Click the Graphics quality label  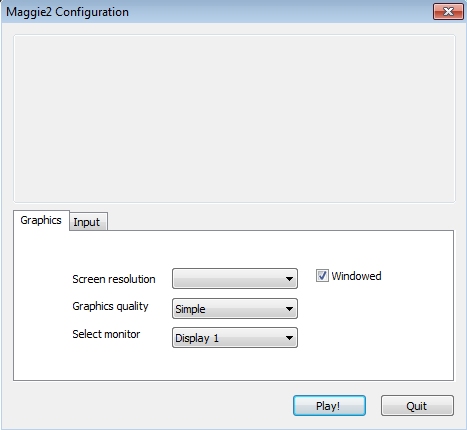tap(110, 306)
